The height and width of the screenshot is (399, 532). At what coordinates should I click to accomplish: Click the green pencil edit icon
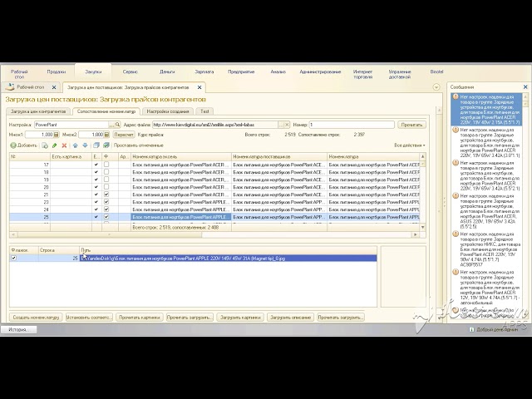[54, 145]
